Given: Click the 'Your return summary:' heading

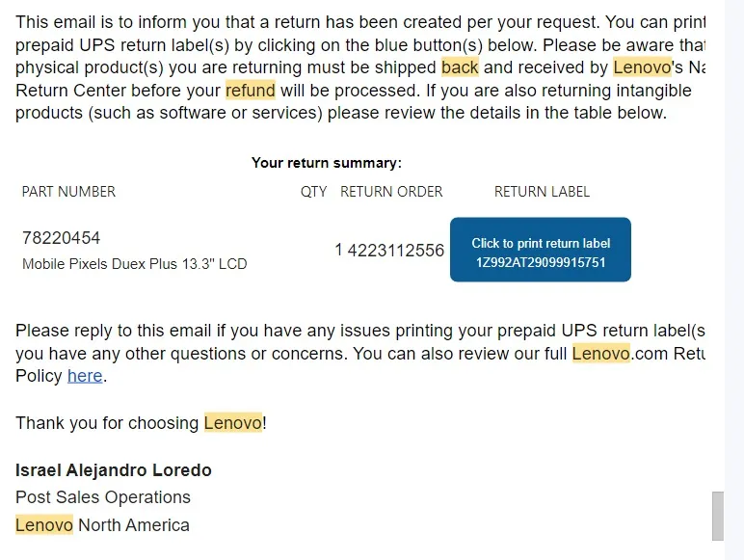Looking at the screenshot, I should click(327, 163).
